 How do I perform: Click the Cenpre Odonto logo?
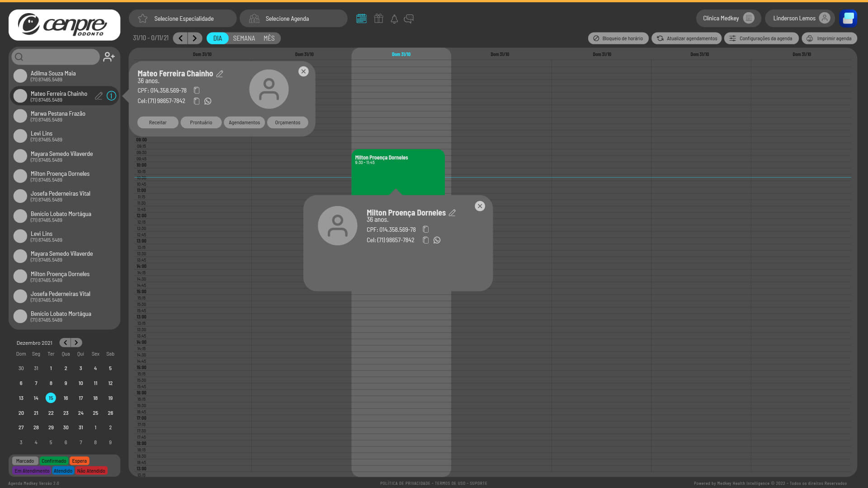point(64,25)
